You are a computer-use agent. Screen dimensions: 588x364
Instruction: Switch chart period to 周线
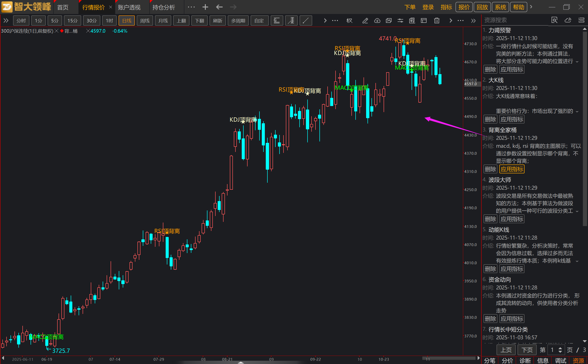[145, 21]
